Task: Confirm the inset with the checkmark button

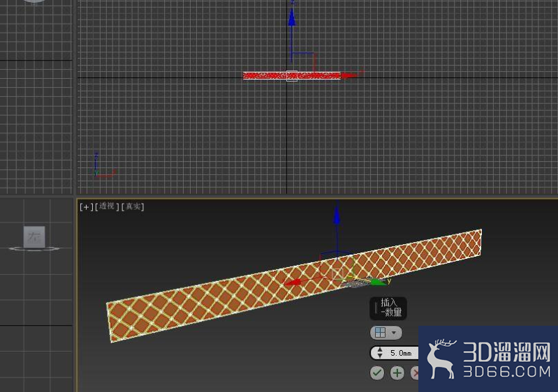Action: [x=377, y=372]
